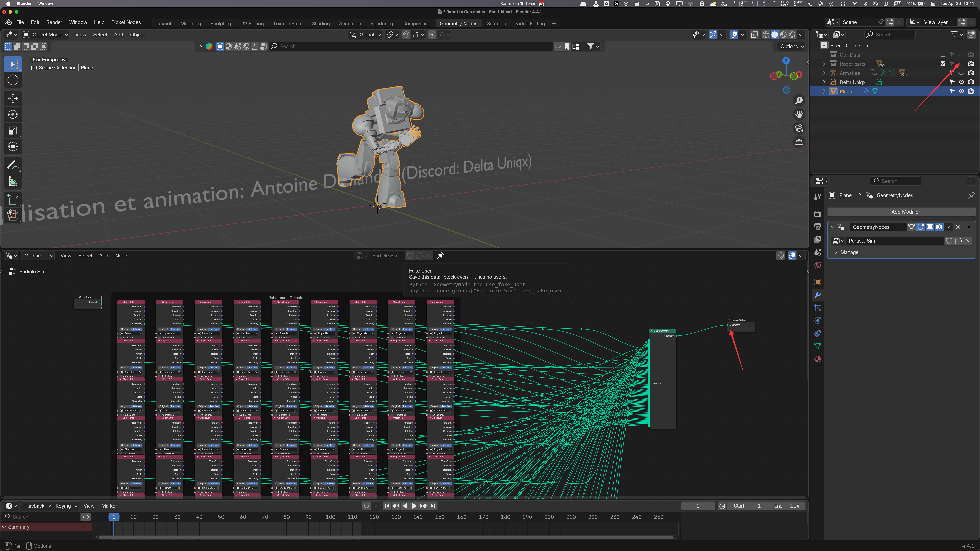Duplicate the Particle Sim node group
This screenshot has height=551, width=980.
point(958,241)
